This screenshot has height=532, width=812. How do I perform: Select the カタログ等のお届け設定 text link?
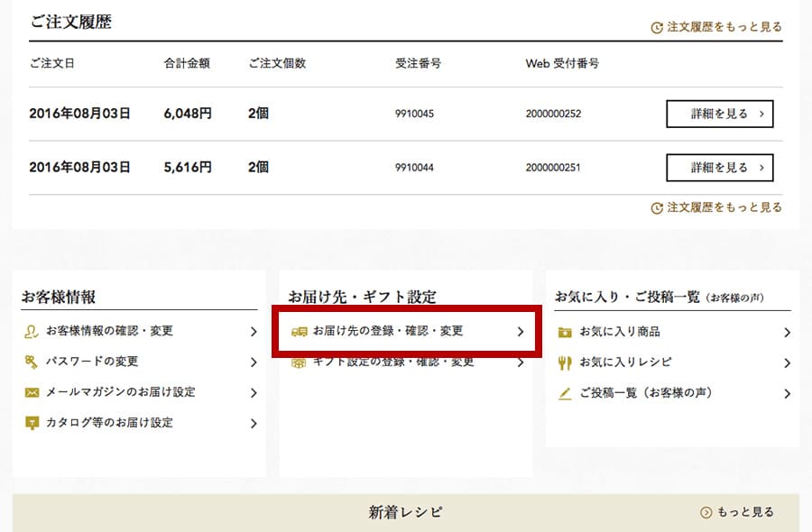pyautogui.click(x=109, y=423)
